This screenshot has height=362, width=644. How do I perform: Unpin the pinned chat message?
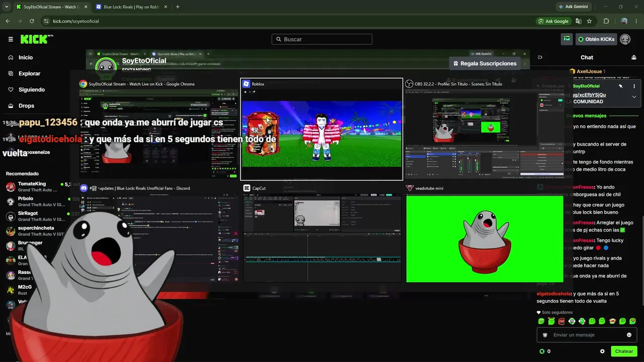pos(621,86)
